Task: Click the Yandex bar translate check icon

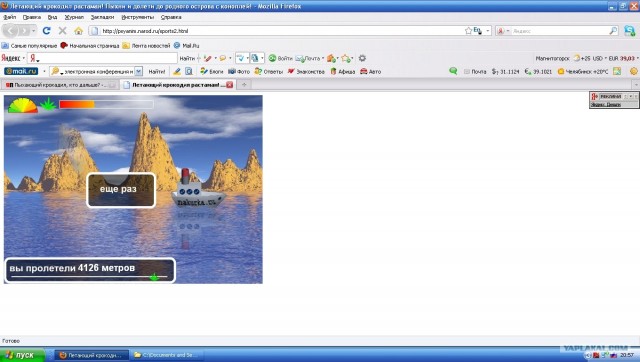Action: pyautogui.click(x=240, y=58)
